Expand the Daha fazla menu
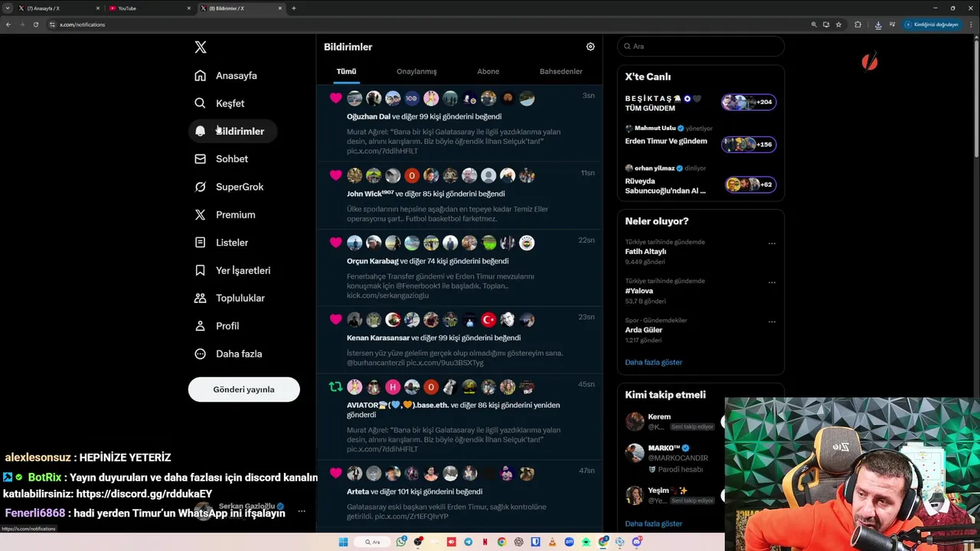 point(228,354)
